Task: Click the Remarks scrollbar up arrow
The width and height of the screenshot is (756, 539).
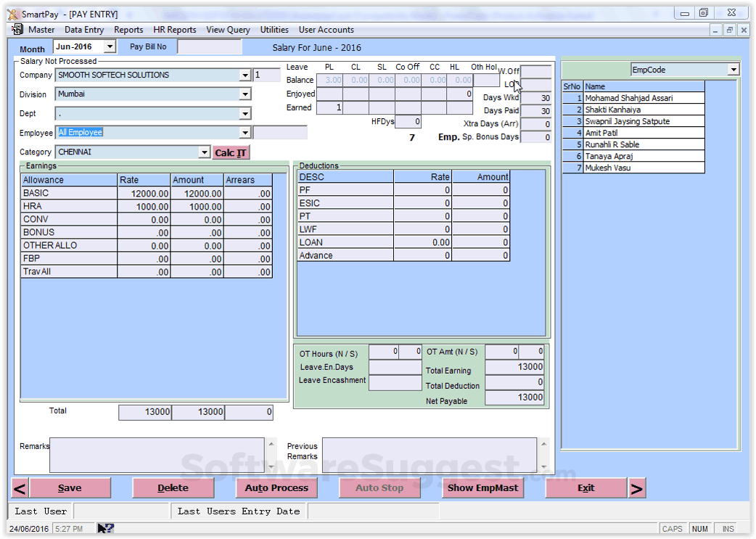Action: (271, 444)
